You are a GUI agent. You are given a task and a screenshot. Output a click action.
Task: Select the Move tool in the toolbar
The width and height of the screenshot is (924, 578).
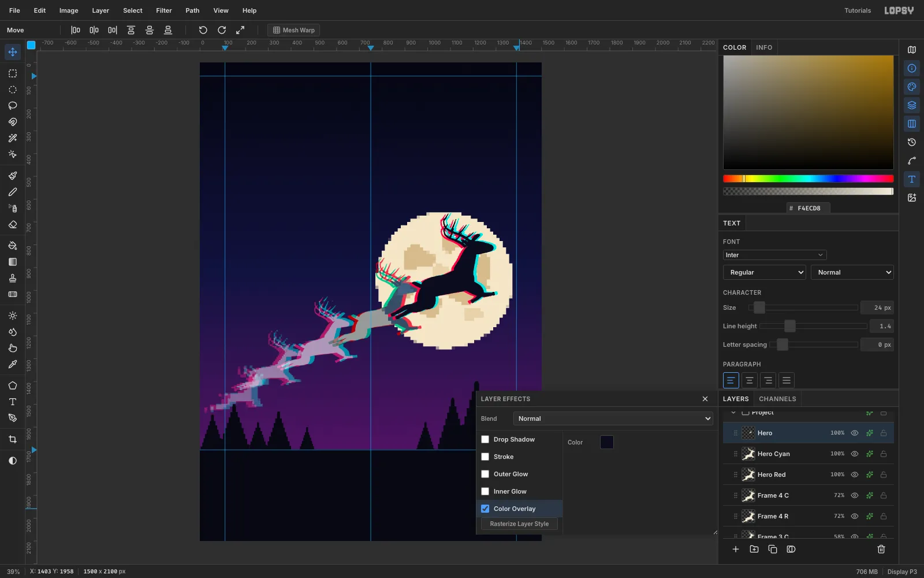coord(13,52)
